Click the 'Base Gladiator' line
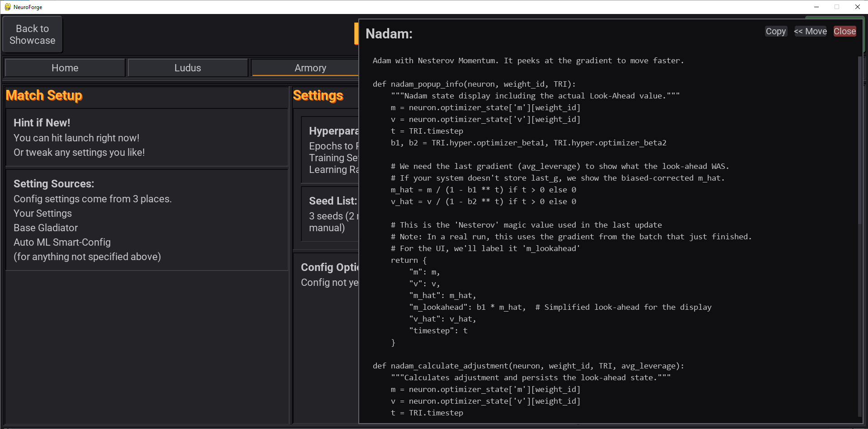 [46, 228]
